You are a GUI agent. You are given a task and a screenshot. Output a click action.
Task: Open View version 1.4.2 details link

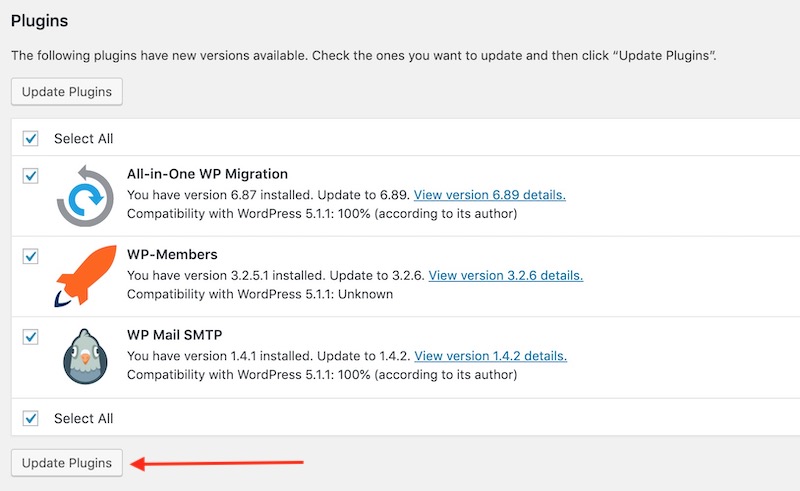[490, 356]
